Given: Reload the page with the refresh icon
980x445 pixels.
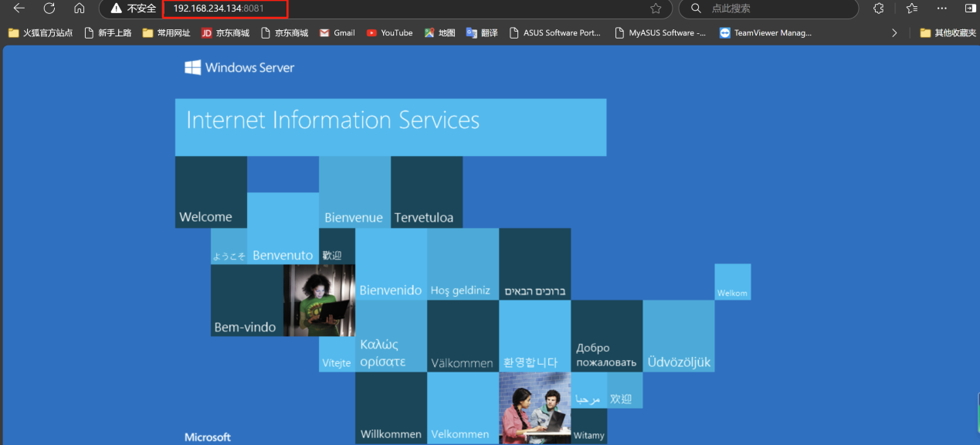Looking at the screenshot, I should [x=49, y=8].
